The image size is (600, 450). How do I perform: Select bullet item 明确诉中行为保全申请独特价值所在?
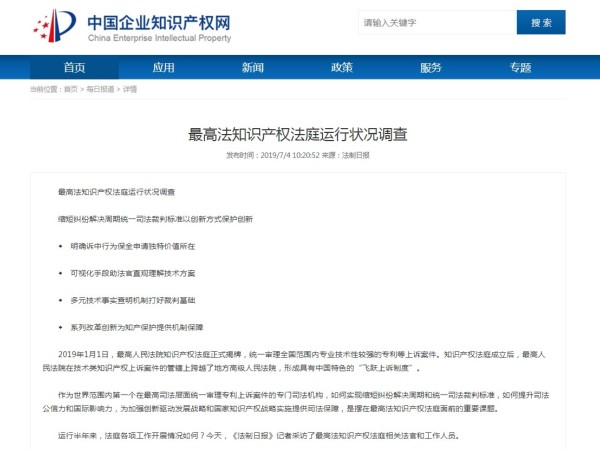[133, 245]
